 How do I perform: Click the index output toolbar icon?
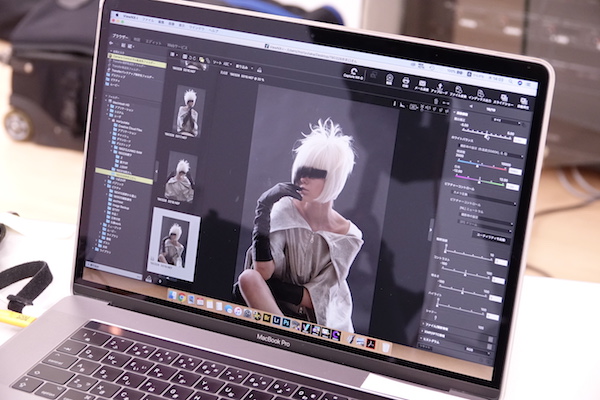pos(480,95)
